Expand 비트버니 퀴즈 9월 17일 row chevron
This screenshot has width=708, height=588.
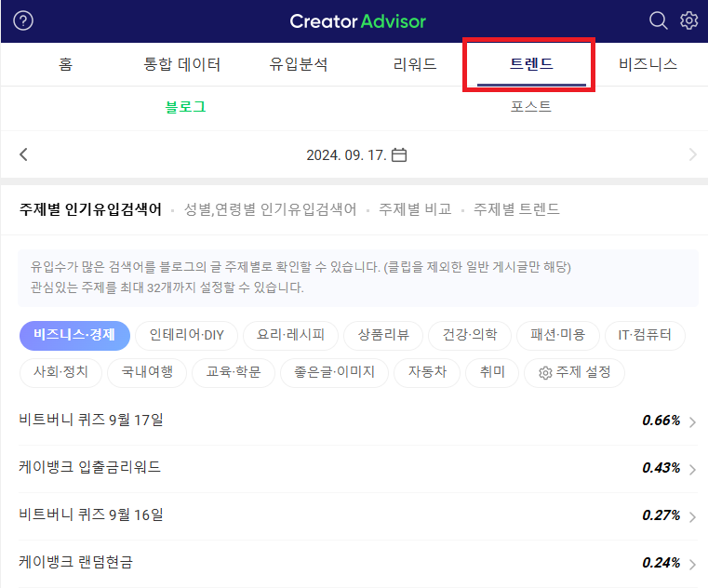[692, 421]
